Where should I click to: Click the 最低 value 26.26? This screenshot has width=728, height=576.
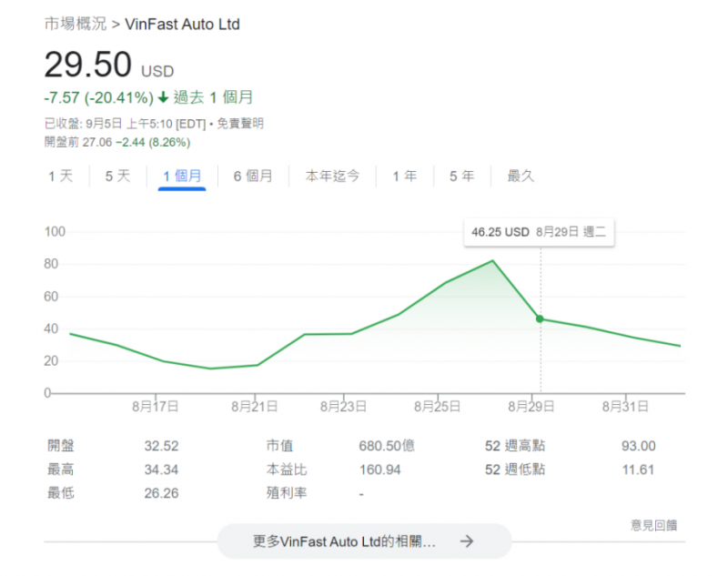pos(161,493)
